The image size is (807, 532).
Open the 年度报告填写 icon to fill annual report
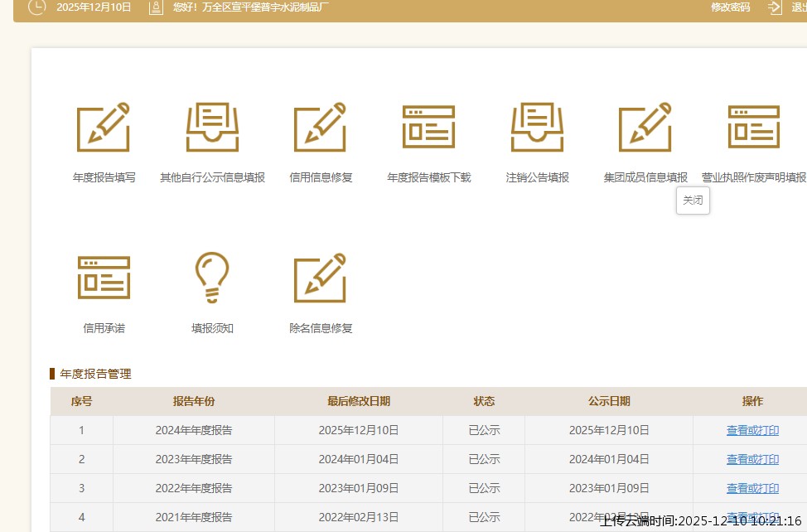tap(104, 128)
